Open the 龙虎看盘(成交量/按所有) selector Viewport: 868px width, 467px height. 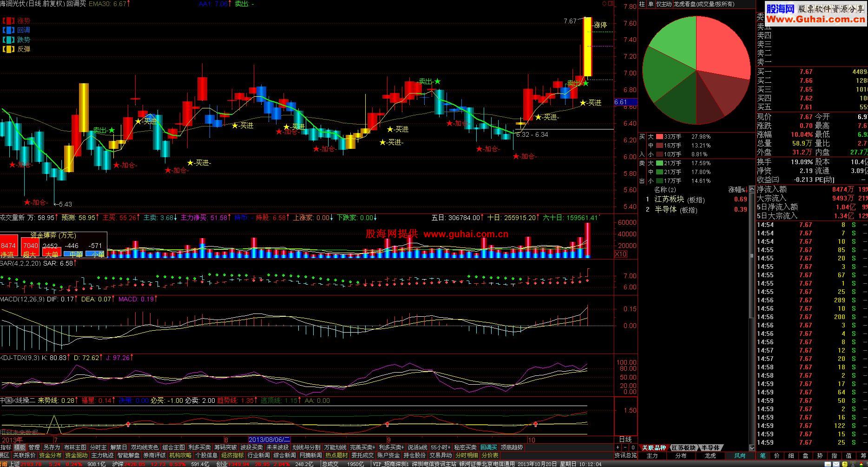coord(704,4)
